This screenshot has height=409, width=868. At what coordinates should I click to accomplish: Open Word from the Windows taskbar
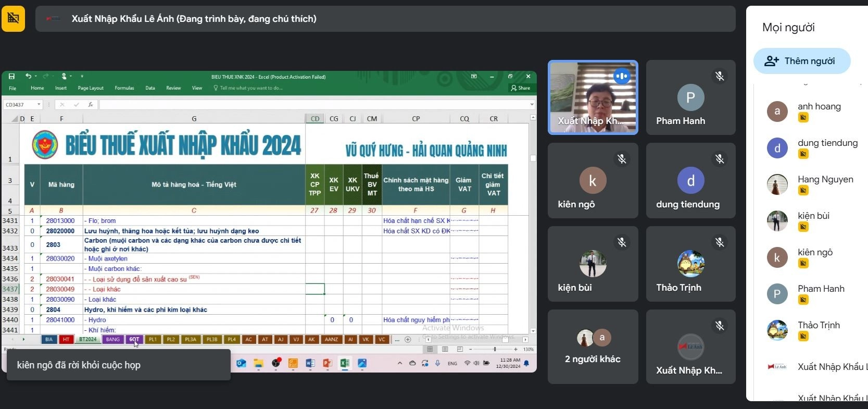click(310, 363)
